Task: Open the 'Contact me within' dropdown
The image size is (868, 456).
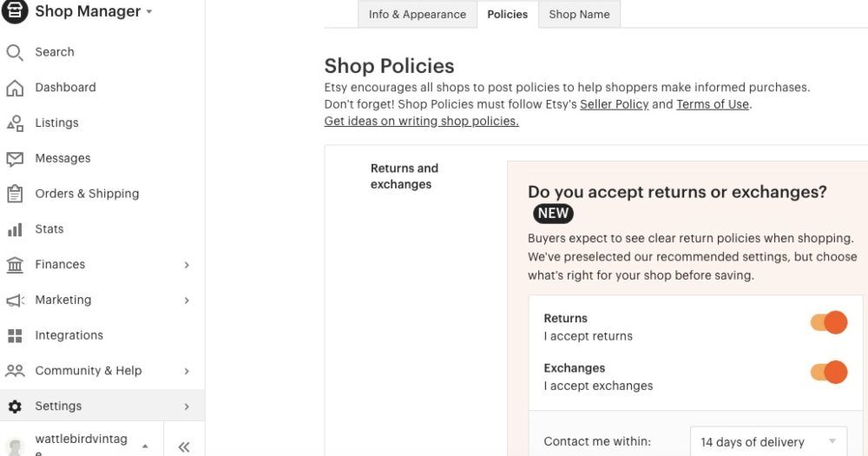Action: click(x=768, y=441)
